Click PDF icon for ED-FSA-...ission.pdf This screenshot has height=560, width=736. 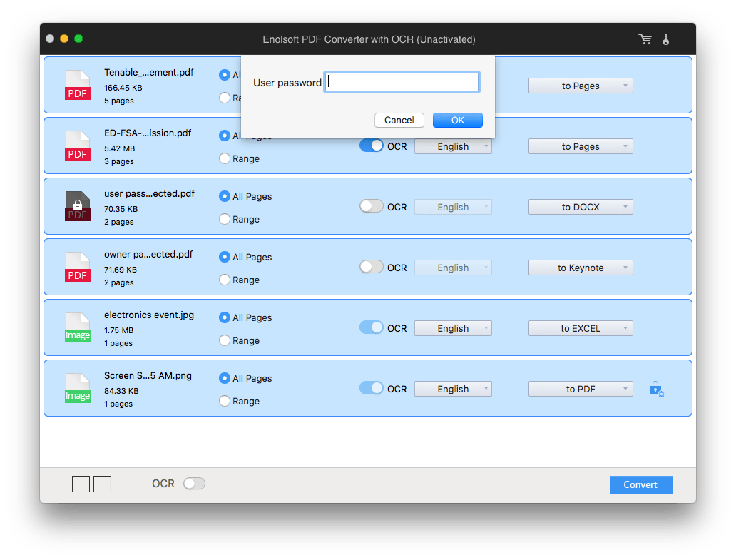click(78, 146)
